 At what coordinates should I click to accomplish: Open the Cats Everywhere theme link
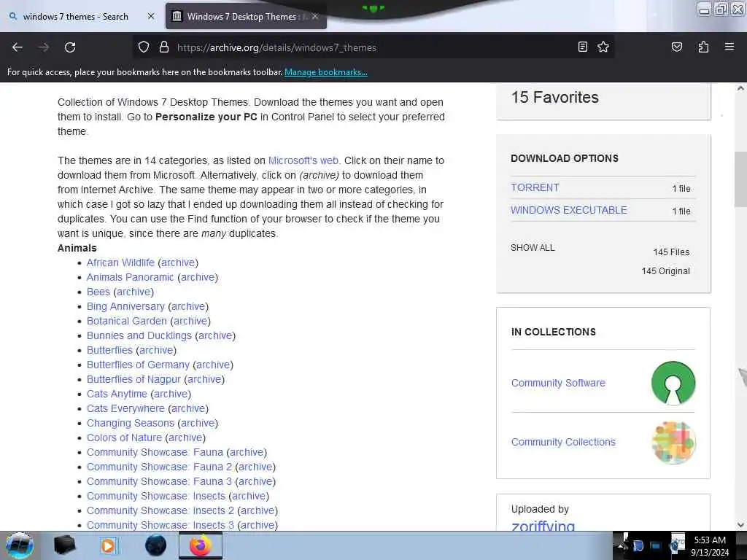point(125,408)
